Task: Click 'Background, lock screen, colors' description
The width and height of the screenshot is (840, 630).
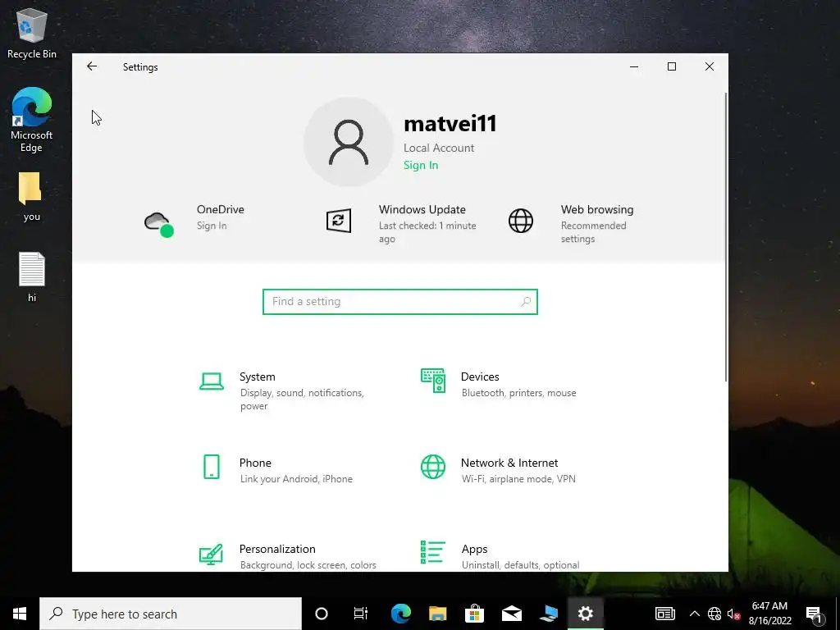Action: (308, 564)
